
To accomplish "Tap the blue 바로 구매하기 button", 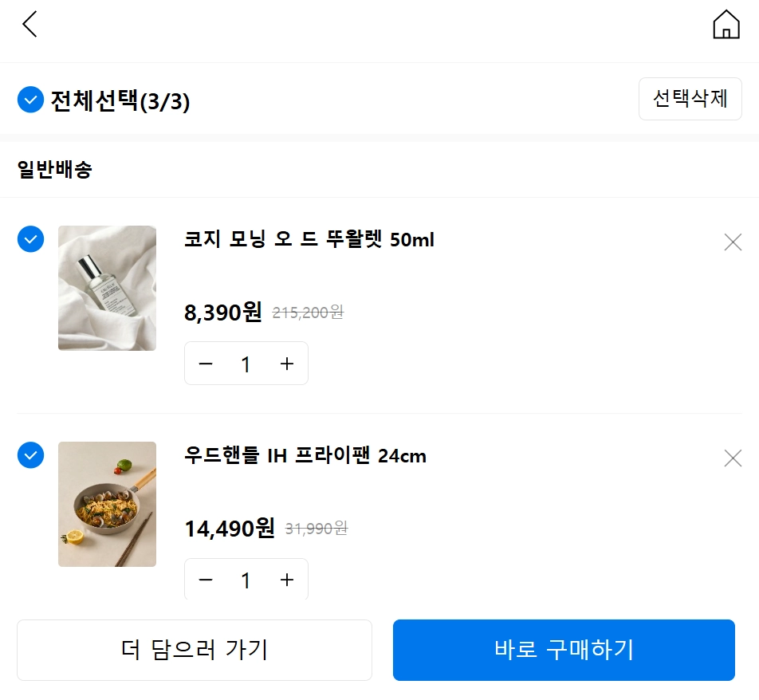I will [x=564, y=650].
